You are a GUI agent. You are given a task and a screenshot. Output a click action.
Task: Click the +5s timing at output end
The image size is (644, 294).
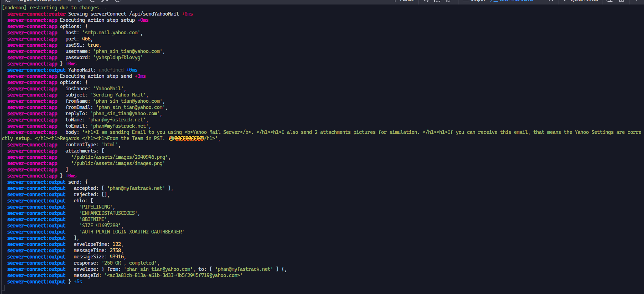click(x=78, y=282)
